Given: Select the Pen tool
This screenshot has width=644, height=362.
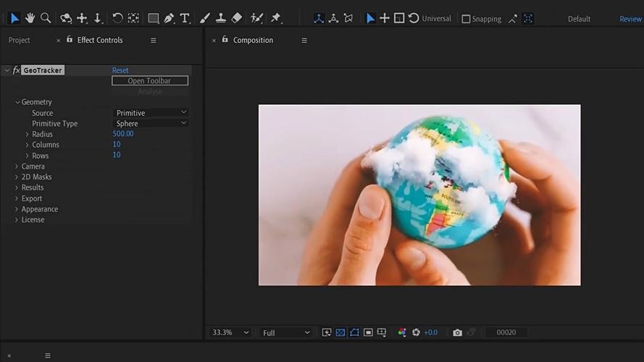Looking at the screenshot, I should click(x=169, y=18).
